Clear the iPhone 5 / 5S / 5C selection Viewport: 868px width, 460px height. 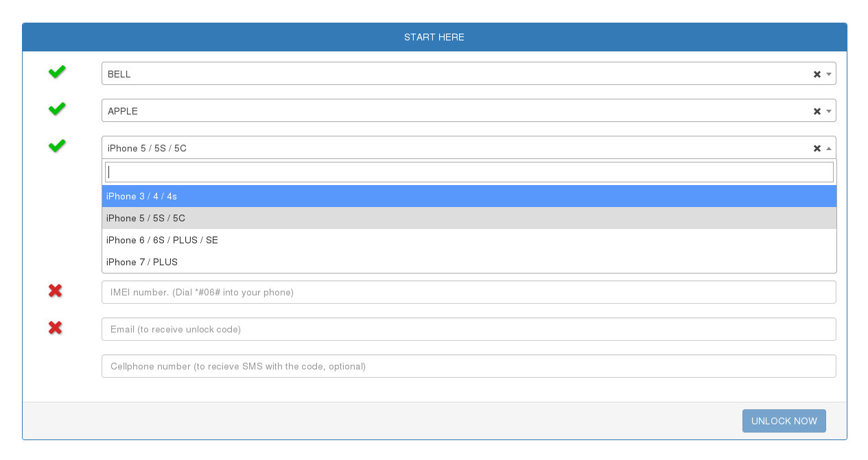pos(817,148)
